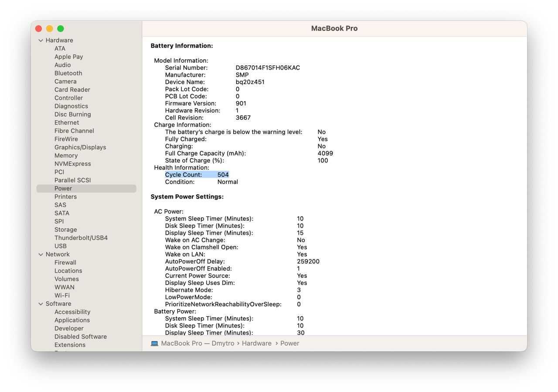Screen dimensions: 558x392
Task: Select Card Reader in the sidebar
Action: (x=72, y=90)
